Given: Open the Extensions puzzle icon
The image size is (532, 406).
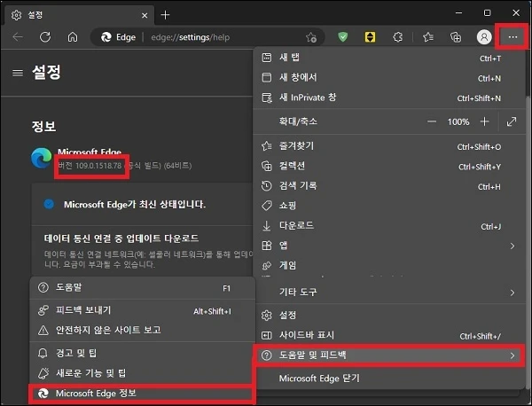Looking at the screenshot, I should (x=397, y=36).
